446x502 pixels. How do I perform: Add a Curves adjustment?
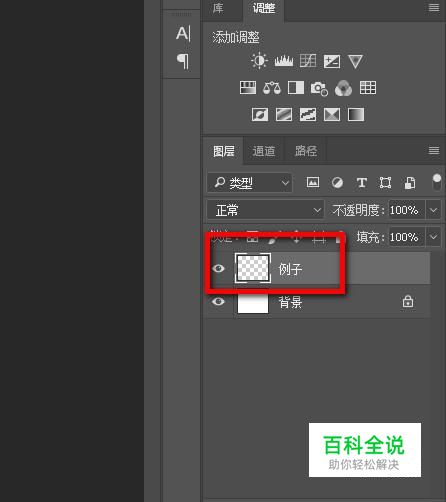point(308,61)
